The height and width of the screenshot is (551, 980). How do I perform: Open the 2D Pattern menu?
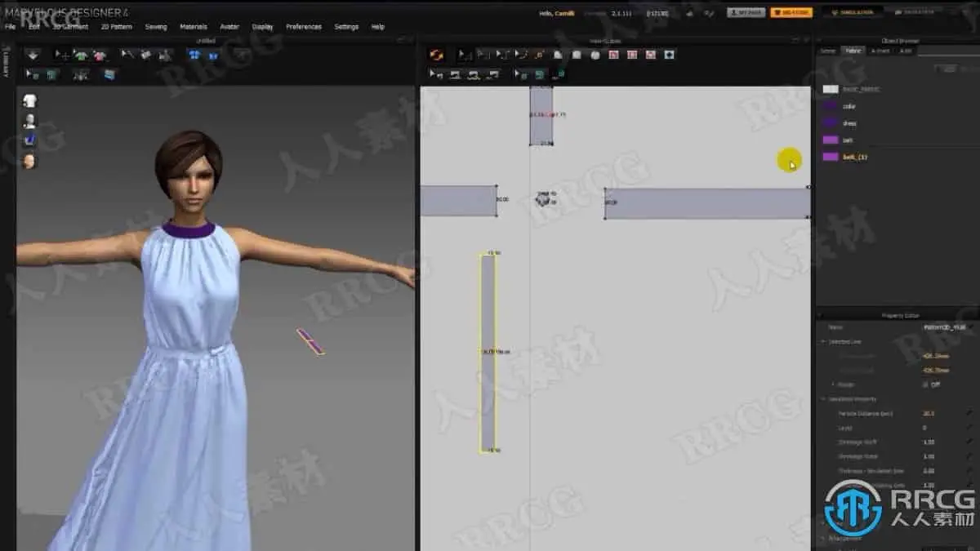116,26
